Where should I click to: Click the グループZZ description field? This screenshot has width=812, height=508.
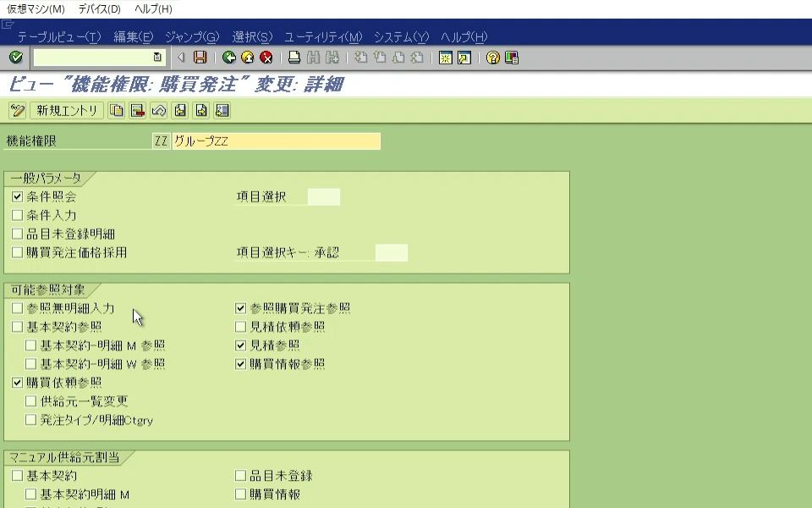(277, 141)
